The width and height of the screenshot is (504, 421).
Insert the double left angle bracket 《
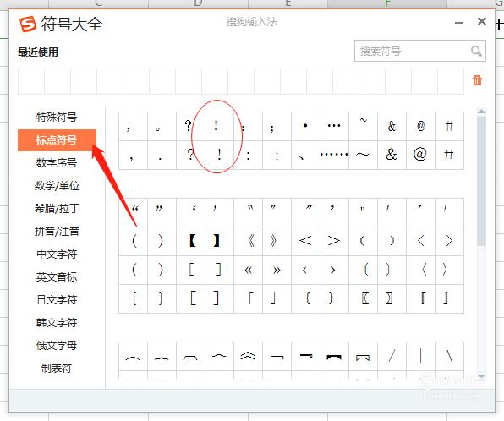click(251, 240)
